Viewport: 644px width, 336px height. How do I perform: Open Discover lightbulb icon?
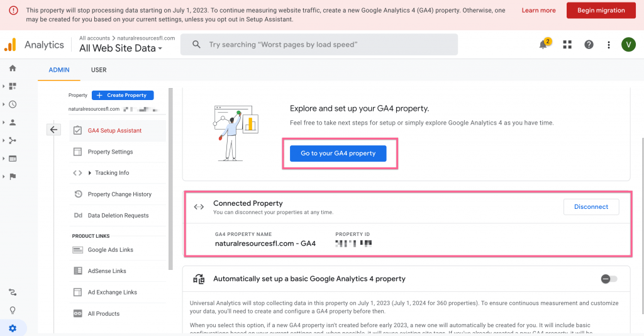(x=13, y=310)
